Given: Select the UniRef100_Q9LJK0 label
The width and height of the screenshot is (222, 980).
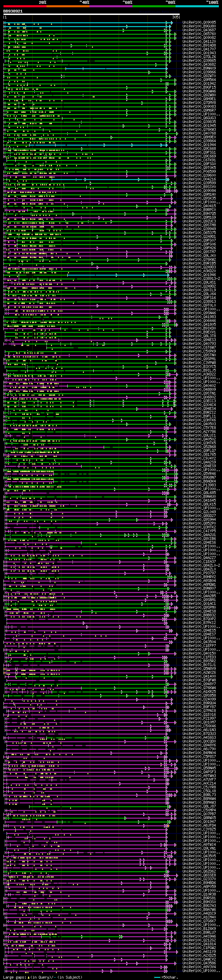Looking at the screenshot, I should (199, 256).
